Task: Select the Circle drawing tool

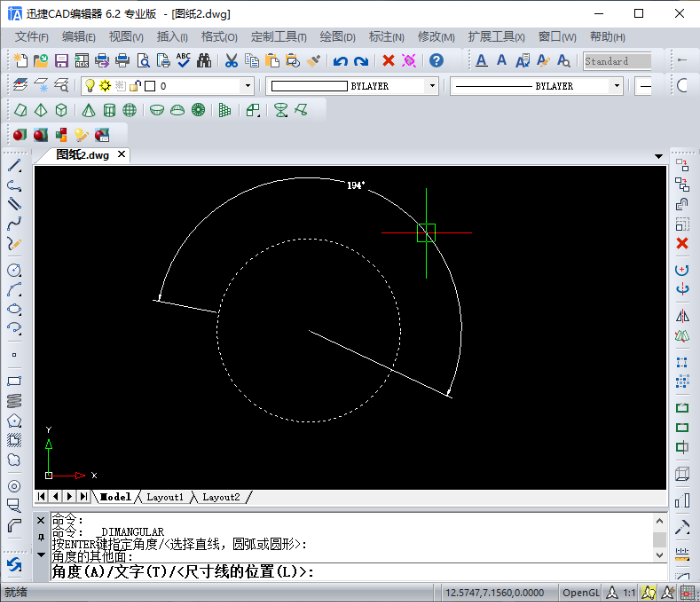Action: (14, 270)
